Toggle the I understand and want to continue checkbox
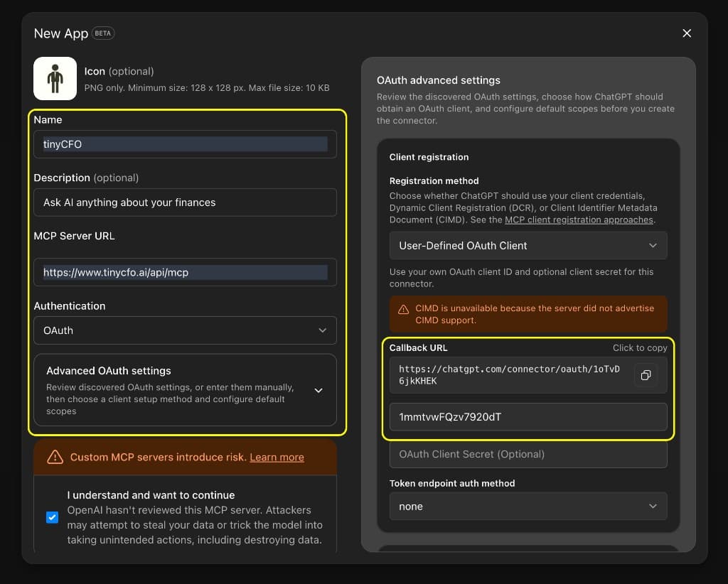 (53, 517)
